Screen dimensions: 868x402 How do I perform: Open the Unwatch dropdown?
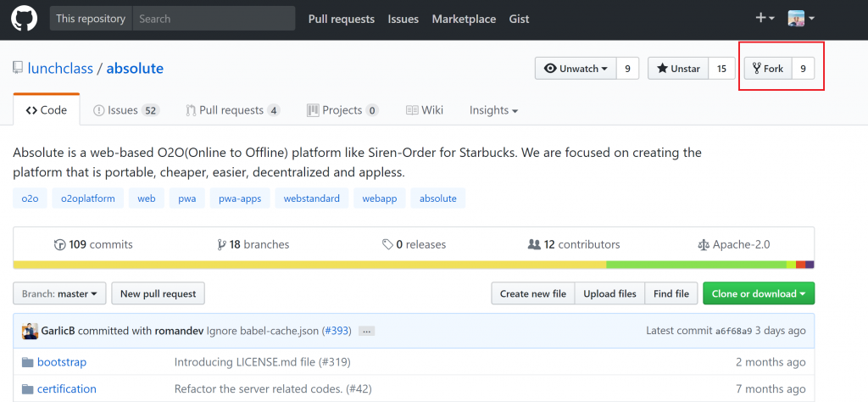(576, 69)
